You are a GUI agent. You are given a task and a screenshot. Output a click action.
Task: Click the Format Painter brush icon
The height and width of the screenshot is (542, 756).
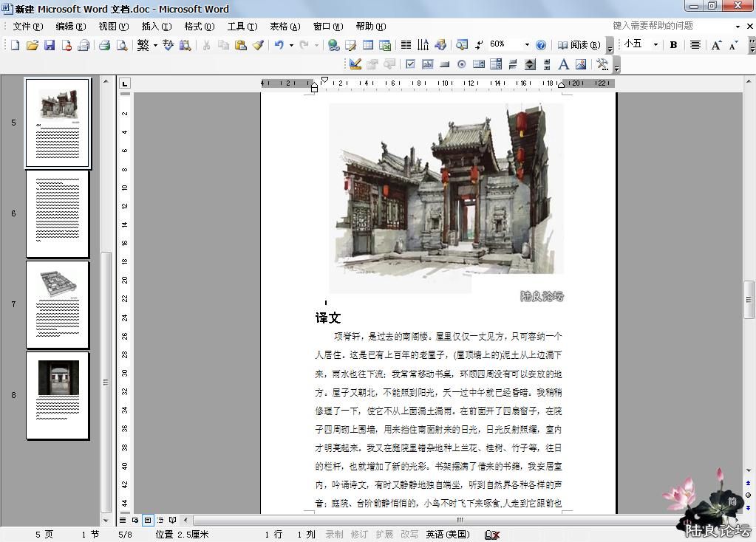pyautogui.click(x=258, y=45)
